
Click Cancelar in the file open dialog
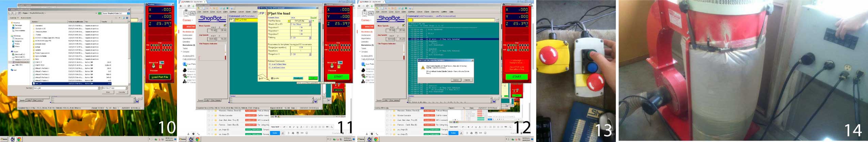pyautogui.click(x=122, y=92)
